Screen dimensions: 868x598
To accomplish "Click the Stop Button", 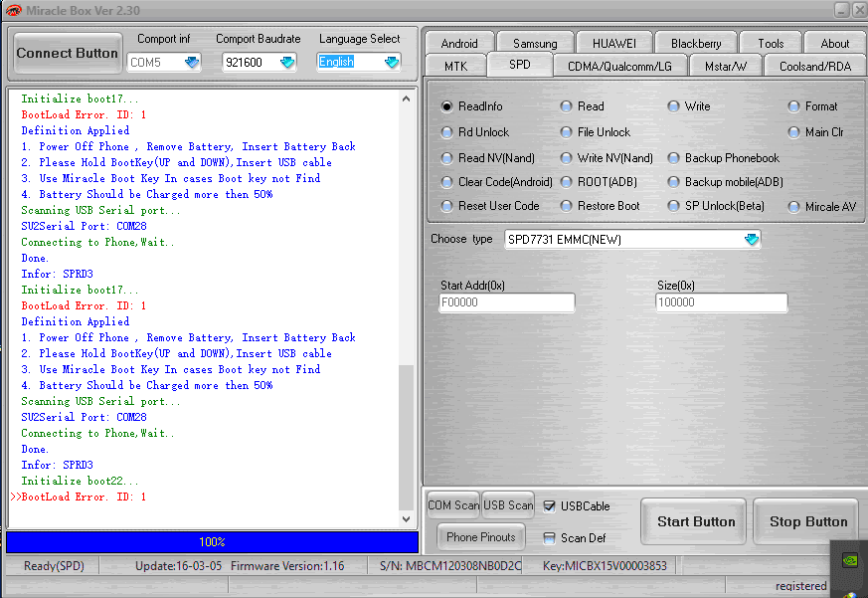I will pos(808,521).
